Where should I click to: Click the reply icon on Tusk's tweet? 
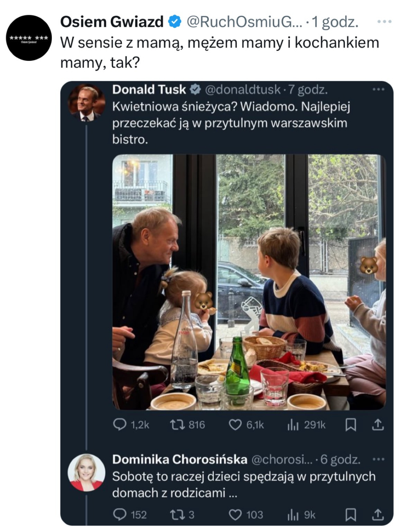[x=120, y=425]
